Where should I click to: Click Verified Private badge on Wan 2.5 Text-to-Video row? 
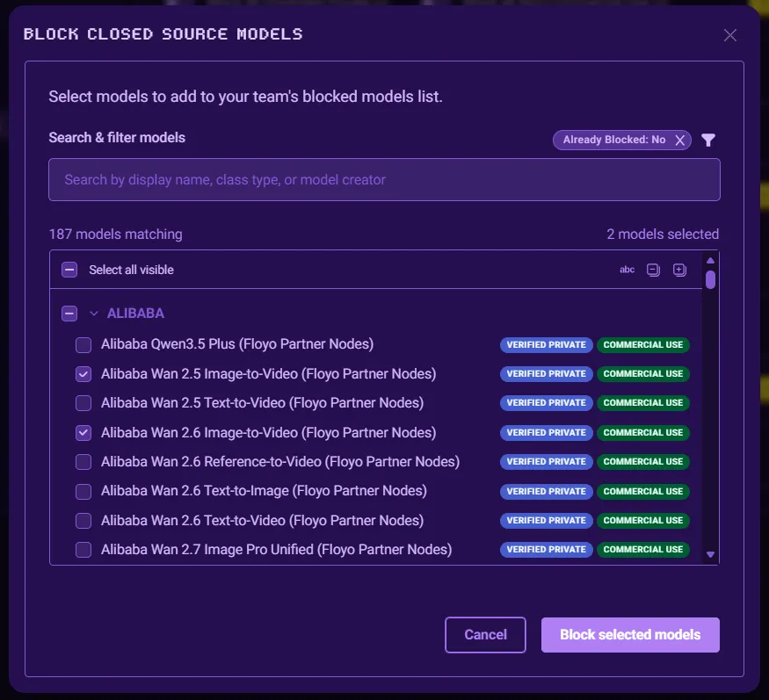546,403
